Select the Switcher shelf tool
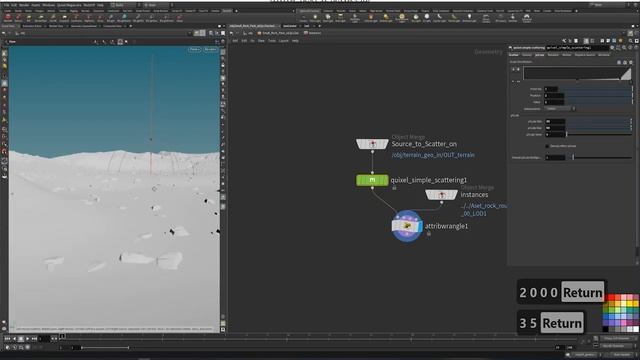 point(513,18)
